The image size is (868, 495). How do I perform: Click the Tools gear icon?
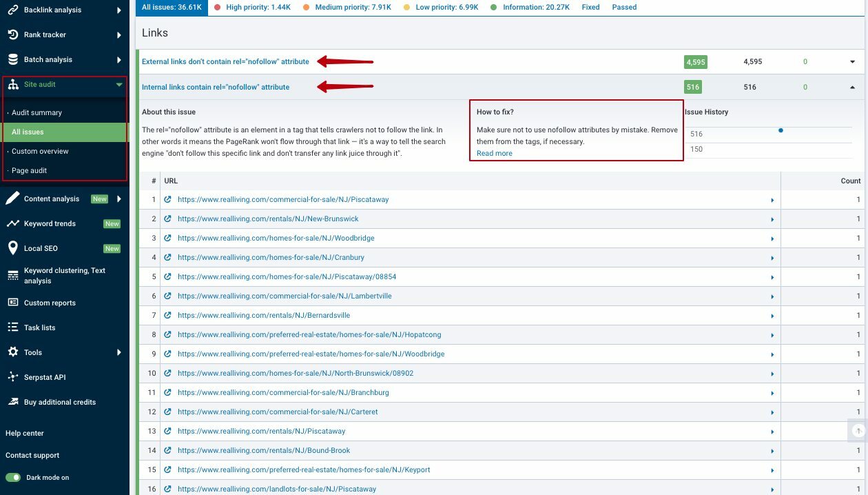12,352
